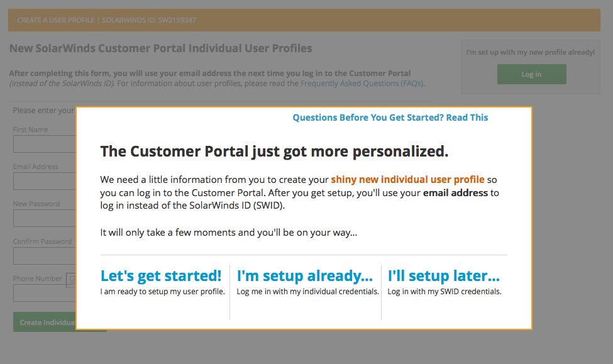Click 'Log me in with my individual credentials' text
This screenshot has height=364, width=613.
click(307, 292)
